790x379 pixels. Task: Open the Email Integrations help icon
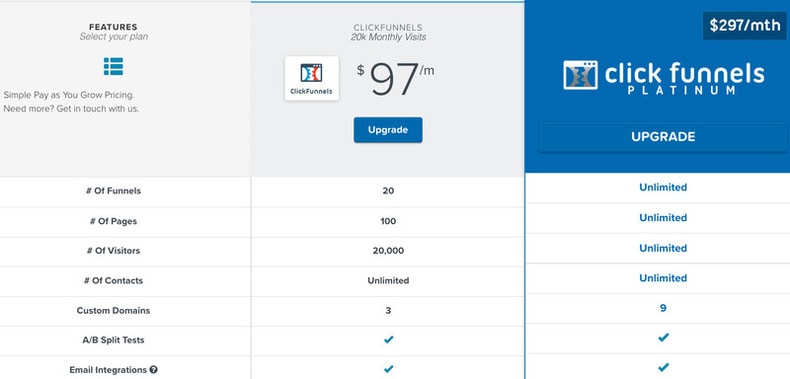pyautogui.click(x=154, y=369)
